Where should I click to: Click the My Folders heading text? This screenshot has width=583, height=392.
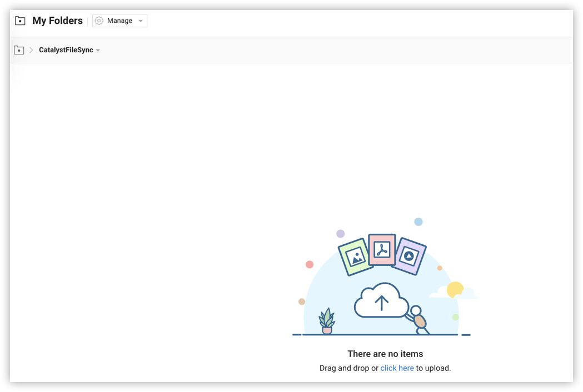click(x=57, y=21)
